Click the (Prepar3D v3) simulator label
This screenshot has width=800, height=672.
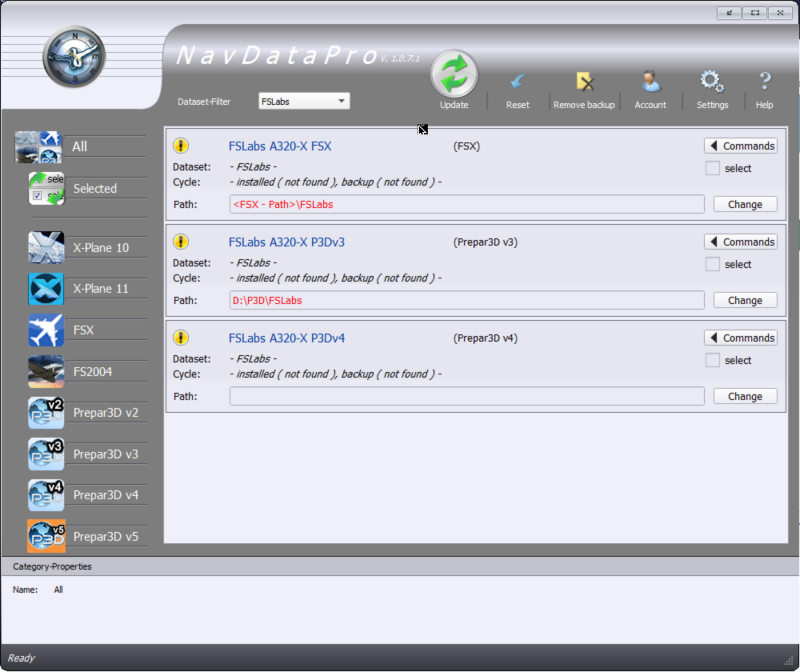tap(485, 242)
